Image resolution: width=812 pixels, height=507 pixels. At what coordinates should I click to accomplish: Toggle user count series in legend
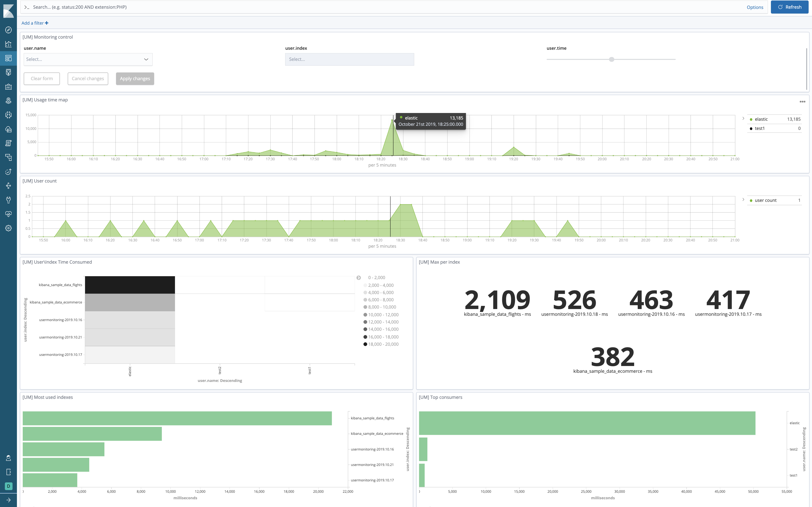(765, 201)
